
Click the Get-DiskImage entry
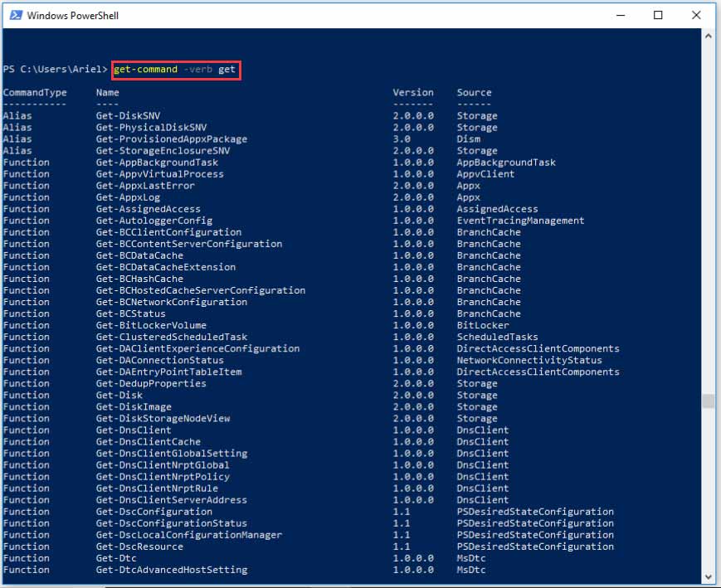click(134, 407)
